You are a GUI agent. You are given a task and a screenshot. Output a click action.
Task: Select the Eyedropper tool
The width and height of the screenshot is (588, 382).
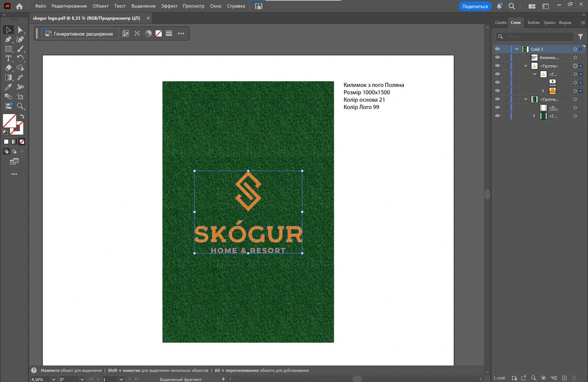9,87
